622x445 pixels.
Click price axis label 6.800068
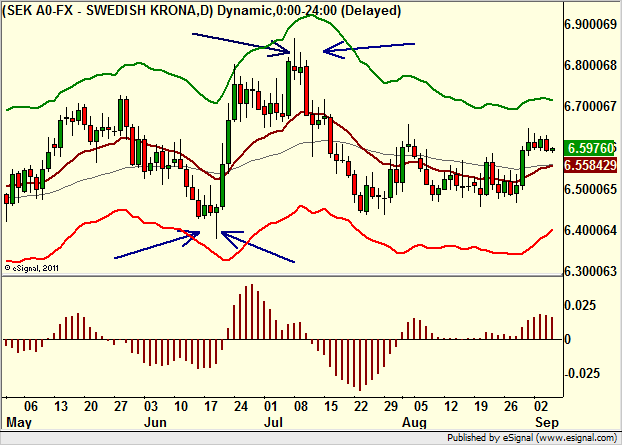click(x=590, y=65)
